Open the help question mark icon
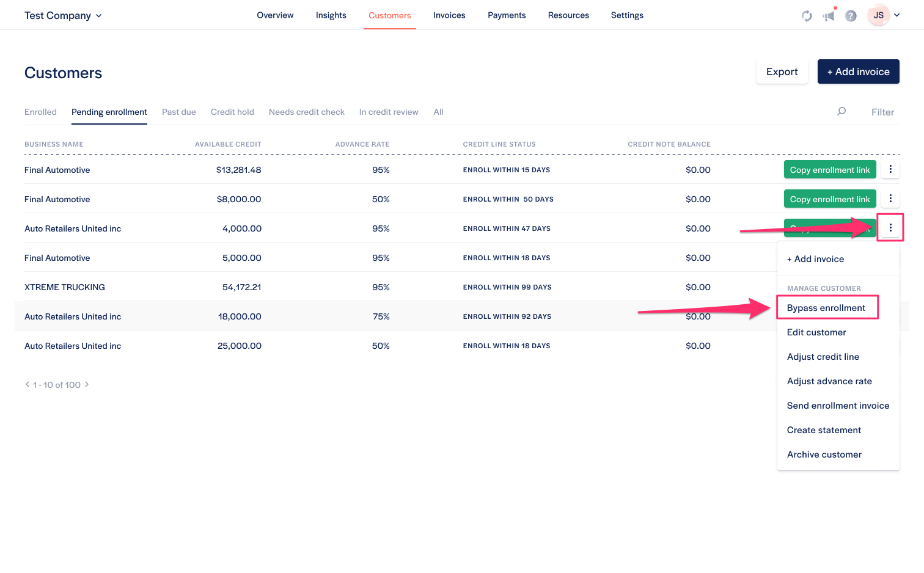Viewport: 924px width, 573px height. point(851,16)
